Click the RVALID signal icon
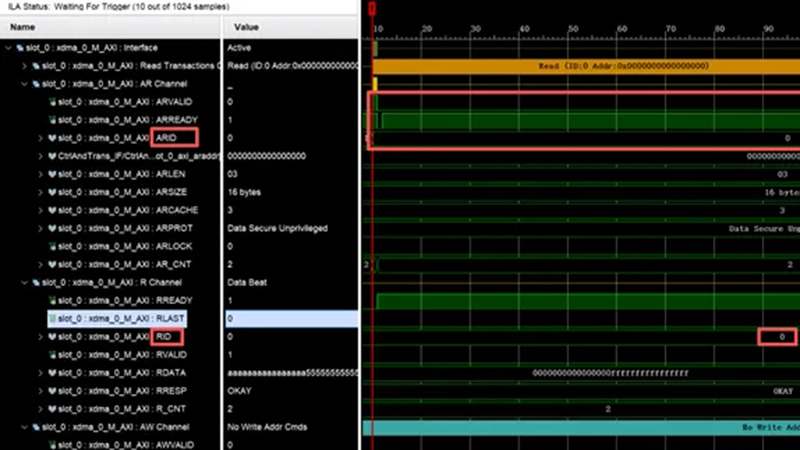 click(53, 354)
